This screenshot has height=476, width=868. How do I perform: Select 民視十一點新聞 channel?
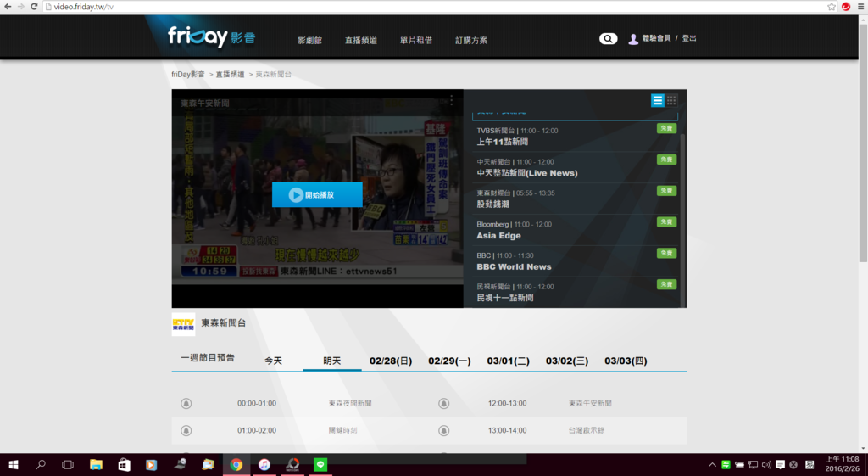[576, 292]
